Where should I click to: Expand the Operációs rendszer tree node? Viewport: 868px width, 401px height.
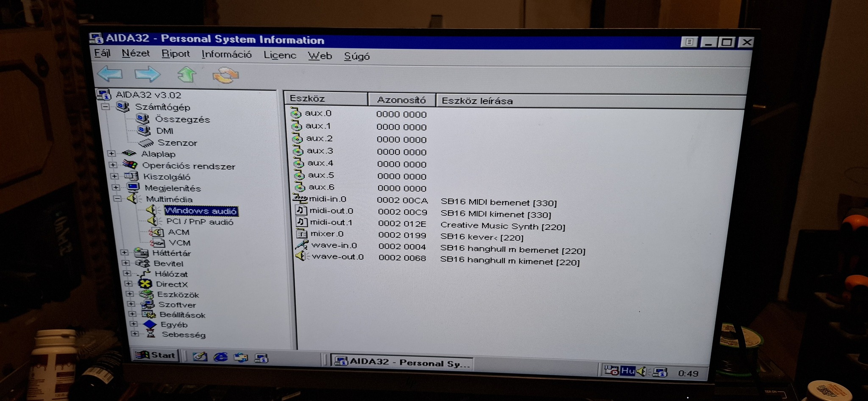(113, 165)
